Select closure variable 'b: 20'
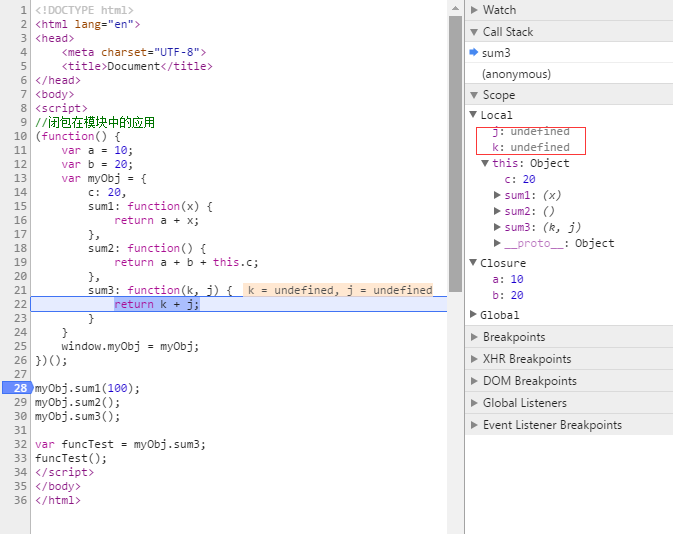The image size is (673, 534). tap(508, 295)
